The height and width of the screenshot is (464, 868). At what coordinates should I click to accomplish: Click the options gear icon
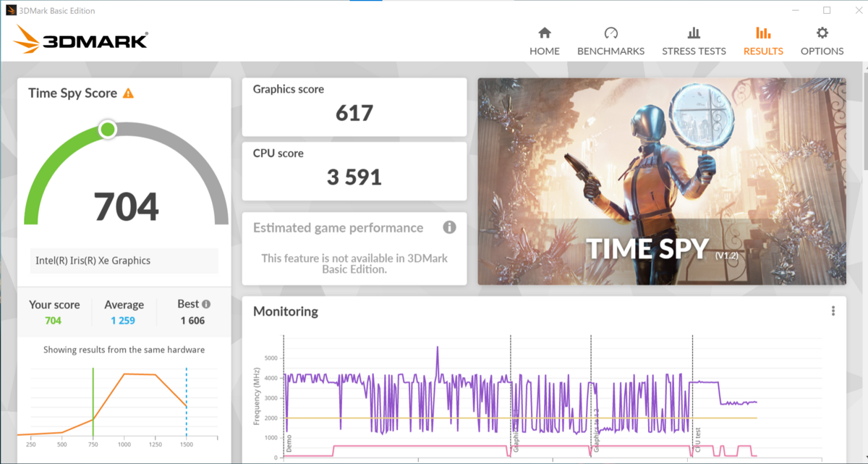pyautogui.click(x=822, y=33)
